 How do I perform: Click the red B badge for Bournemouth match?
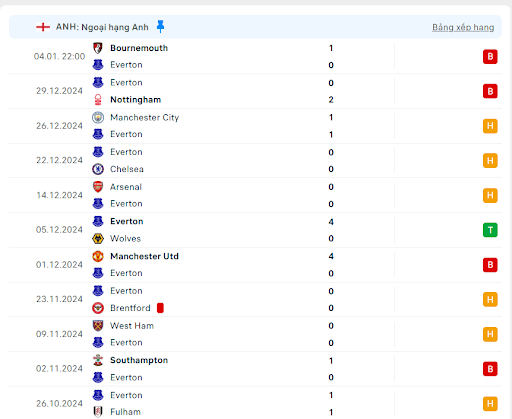[x=490, y=57]
